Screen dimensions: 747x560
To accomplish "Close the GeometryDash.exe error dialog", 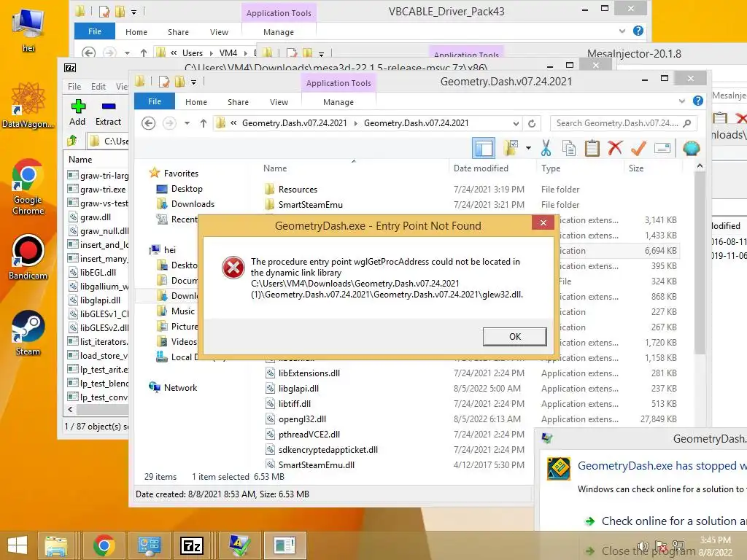I will [543, 222].
